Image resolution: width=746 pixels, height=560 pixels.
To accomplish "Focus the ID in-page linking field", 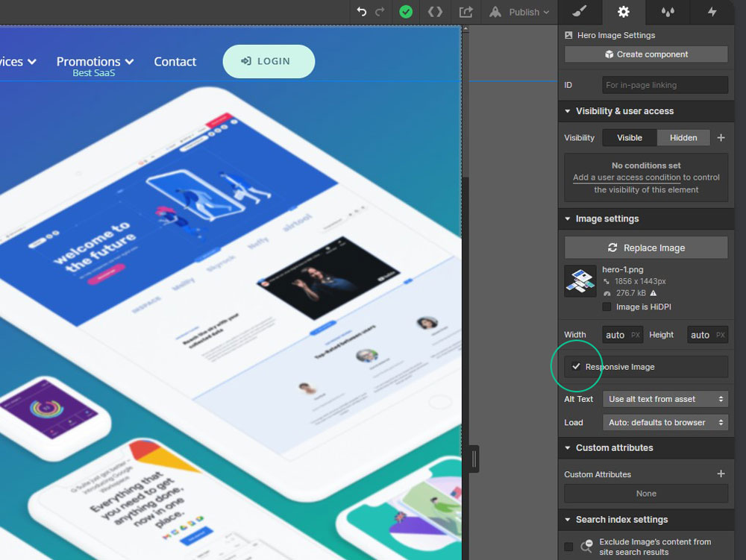I will (665, 85).
